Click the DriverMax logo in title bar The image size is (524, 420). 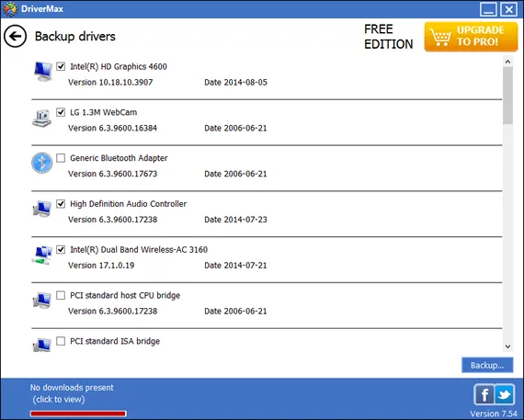[10, 9]
